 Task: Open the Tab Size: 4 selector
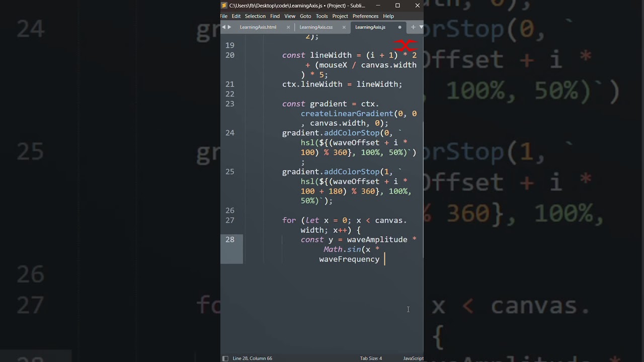(x=371, y=358)
